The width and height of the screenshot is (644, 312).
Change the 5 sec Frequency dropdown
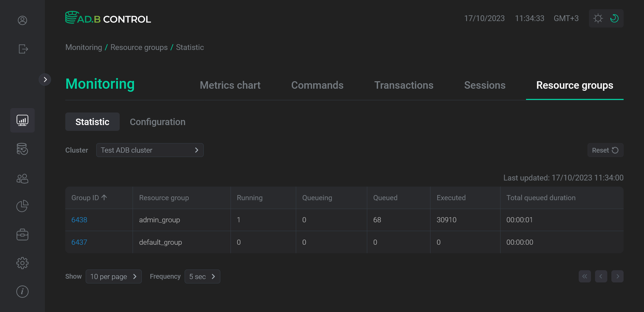pyautogui.click(x=202, y=276)
